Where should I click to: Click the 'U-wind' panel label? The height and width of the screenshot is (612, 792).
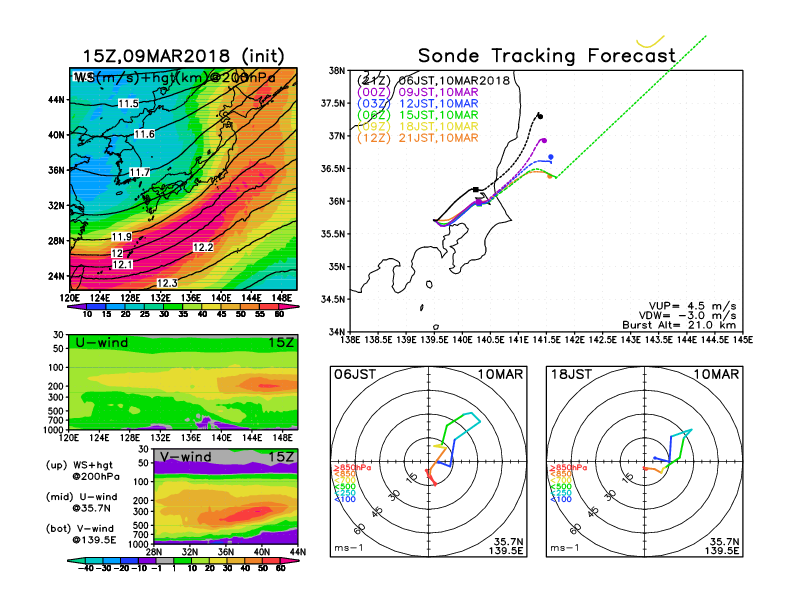102,342
